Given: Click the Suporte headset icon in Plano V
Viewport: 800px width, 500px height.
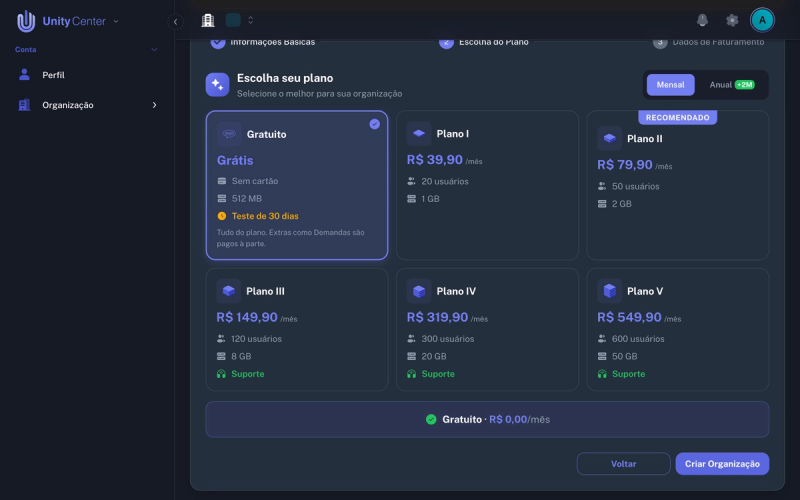Looking at the screenshot, I should click(x=602, y=374).
